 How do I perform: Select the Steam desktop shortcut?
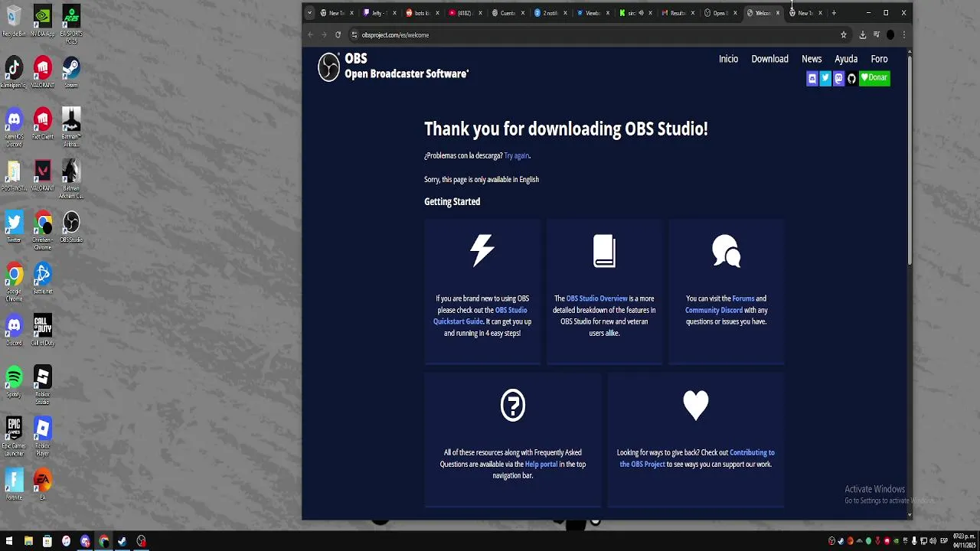point(71,73)
